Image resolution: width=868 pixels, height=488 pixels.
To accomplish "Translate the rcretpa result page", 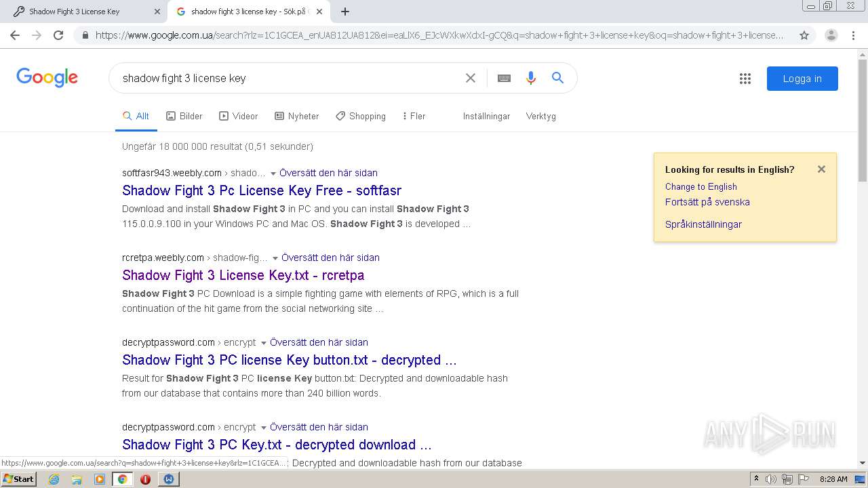I will (x=330, y=258).
